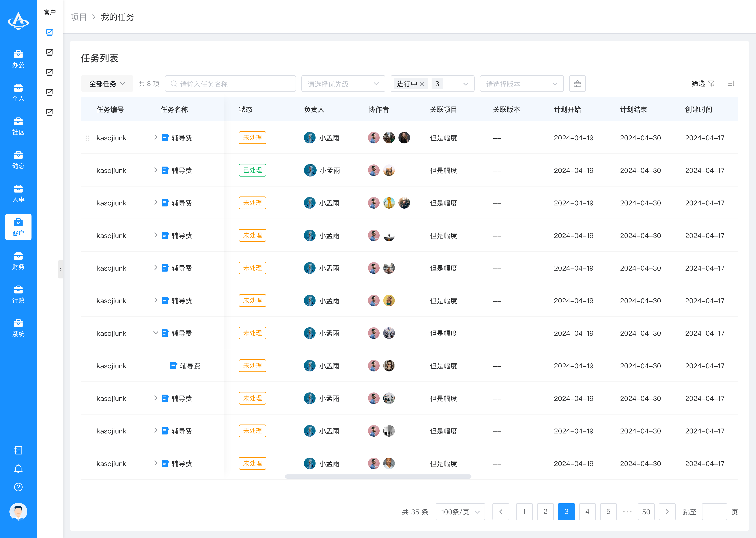Click the third collaborator avatar in first row
The width and height of the screenshot is (756, 538).
click(404, 137)
